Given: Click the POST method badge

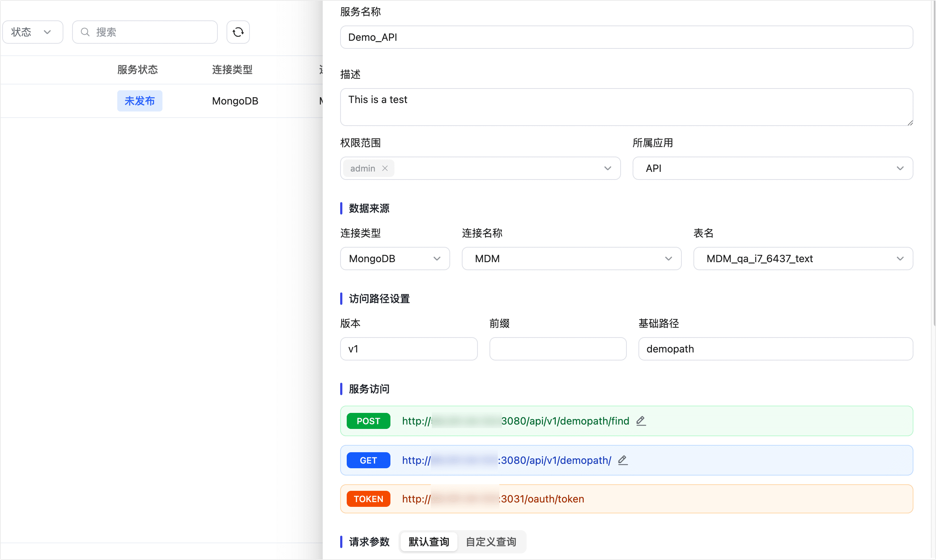Looking at the screenshot, I should coord(368,421).
